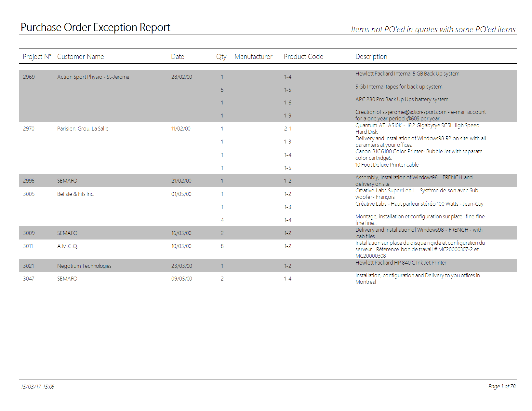
Task: Click the Product Code column header
Action: click(303, 57)
